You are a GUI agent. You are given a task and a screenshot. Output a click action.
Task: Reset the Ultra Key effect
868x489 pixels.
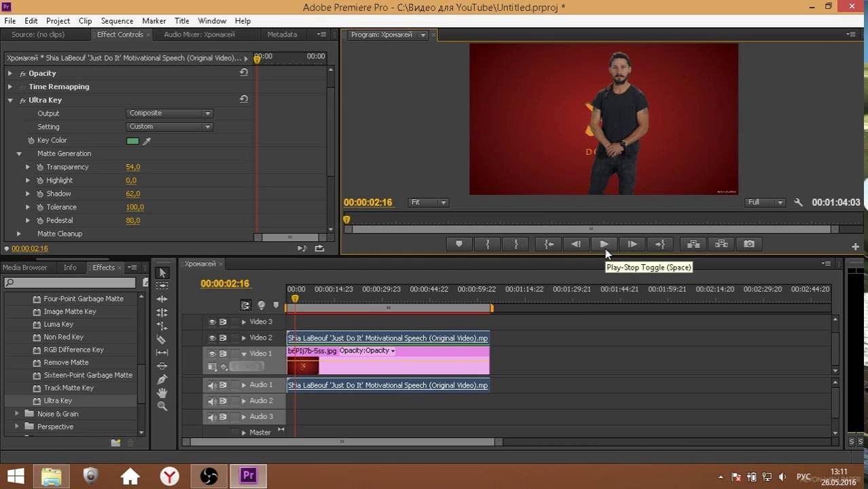(244, 99)
